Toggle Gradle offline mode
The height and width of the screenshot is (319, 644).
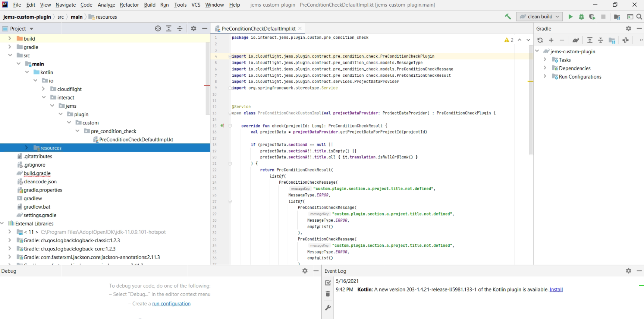pos(626,40)
